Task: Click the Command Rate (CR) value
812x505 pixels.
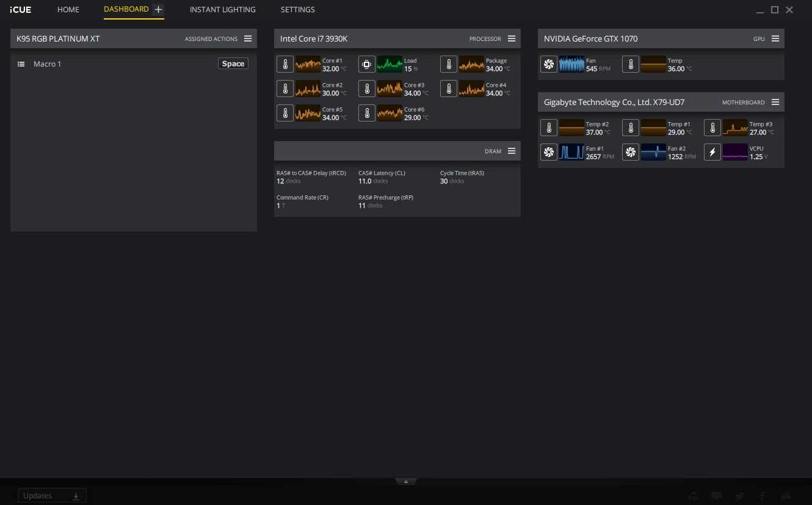Action: tap(281, 206)
